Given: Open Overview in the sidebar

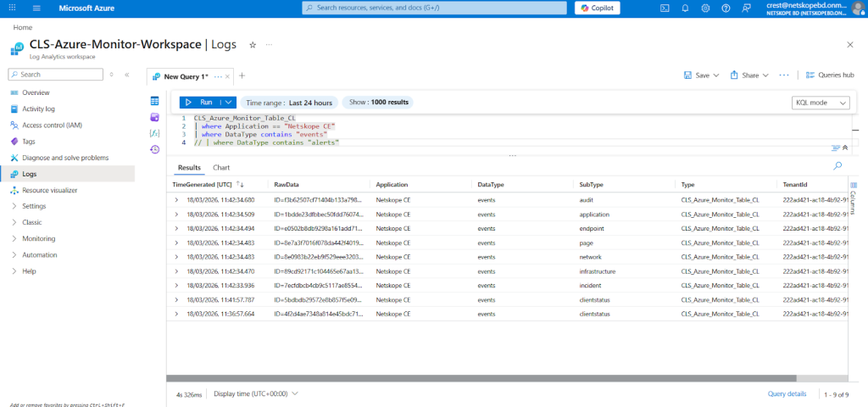Looking at the screenshot, I should click(x=36, y=92).
